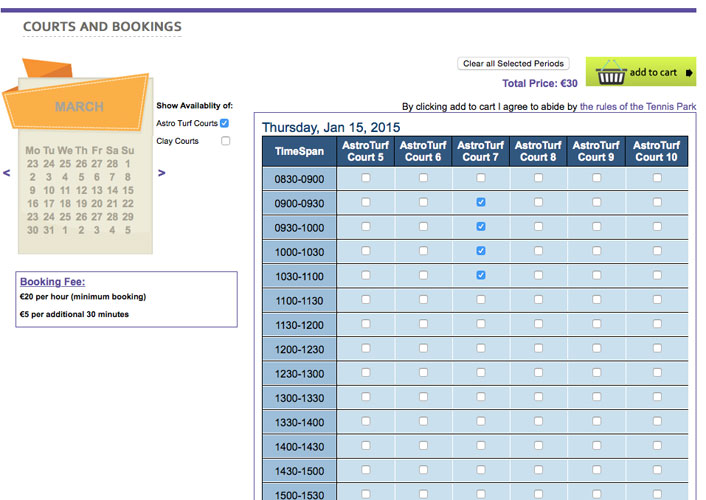Click the 1100-1130 time slot label
This screenshot has height=500, width=706.
(299, 301)
